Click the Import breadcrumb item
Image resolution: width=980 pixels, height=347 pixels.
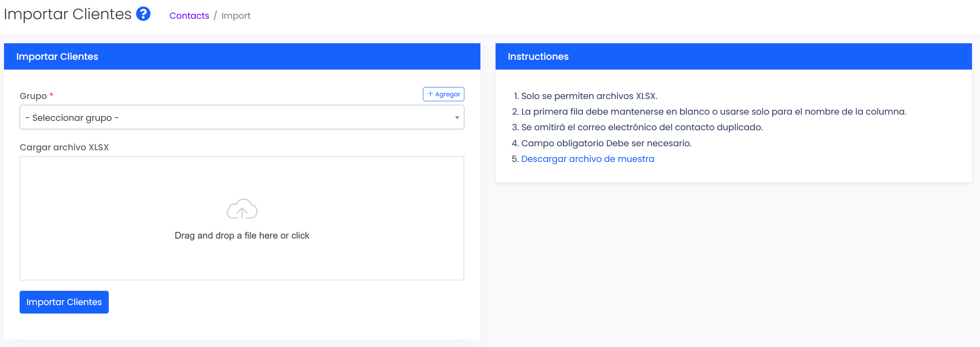tap(236, 16)
